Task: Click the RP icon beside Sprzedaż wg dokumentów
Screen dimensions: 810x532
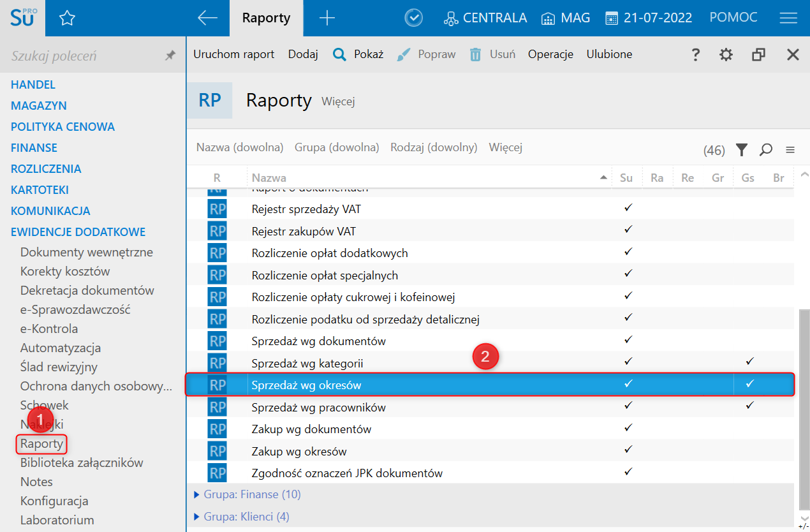Action: click(217, 341)
